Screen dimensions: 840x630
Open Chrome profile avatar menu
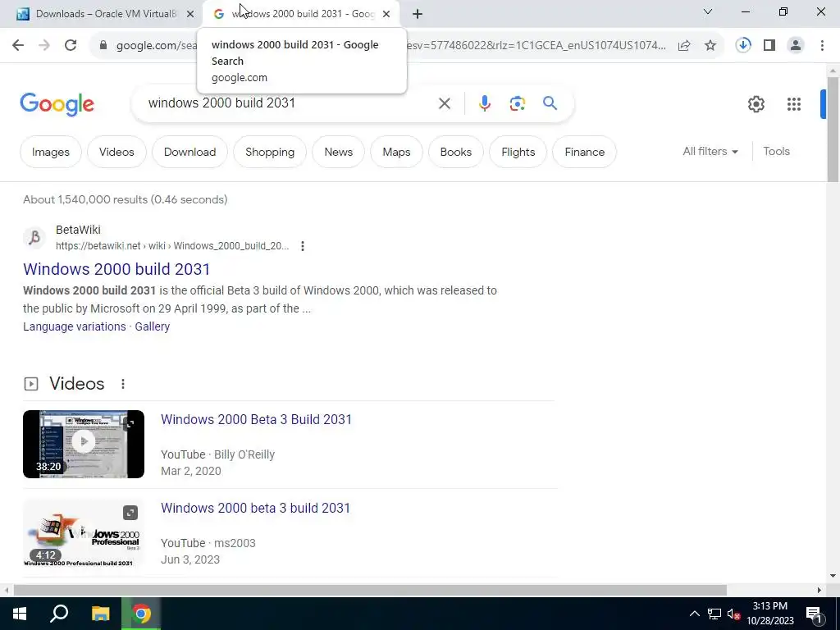coord(796,46)
